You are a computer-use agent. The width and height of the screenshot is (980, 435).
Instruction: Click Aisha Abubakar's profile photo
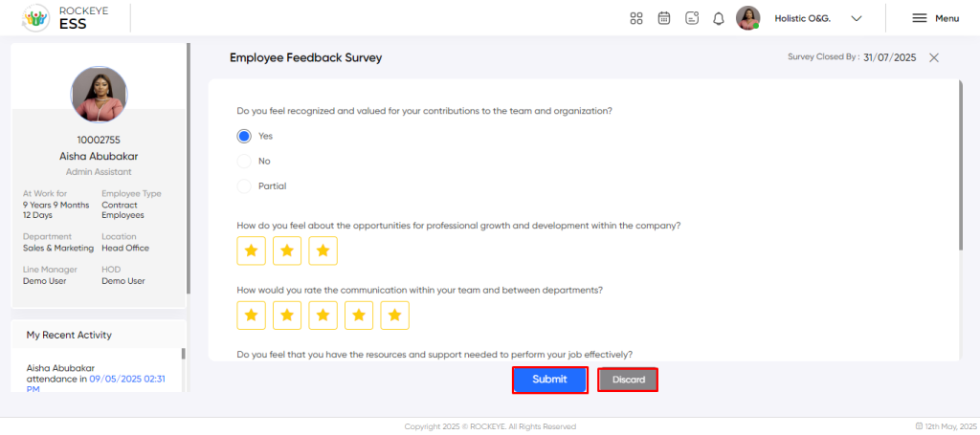point(99,95)
